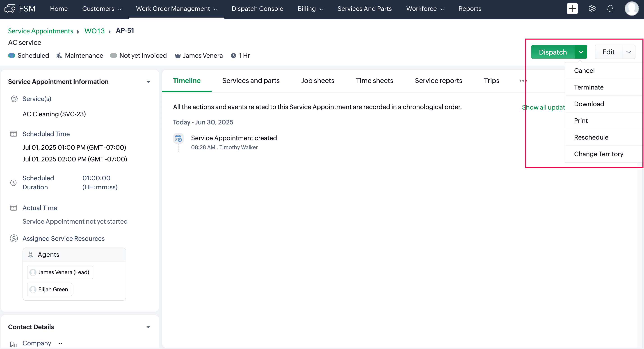
Task: Collapse Service Appointment Information section
Action: pyautogui.click(x=148, y=82)
